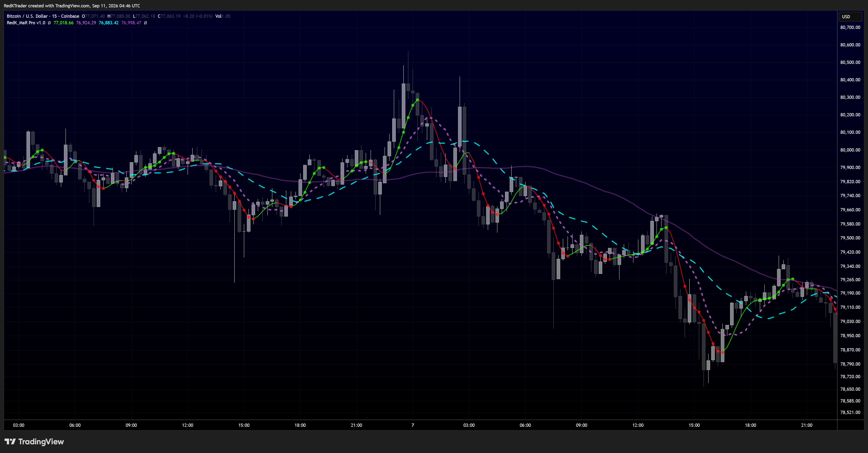This screenshot has width=868, height=453.
Task: Click the change value −8.20 (−0.01%)
Action: point(198,16)
